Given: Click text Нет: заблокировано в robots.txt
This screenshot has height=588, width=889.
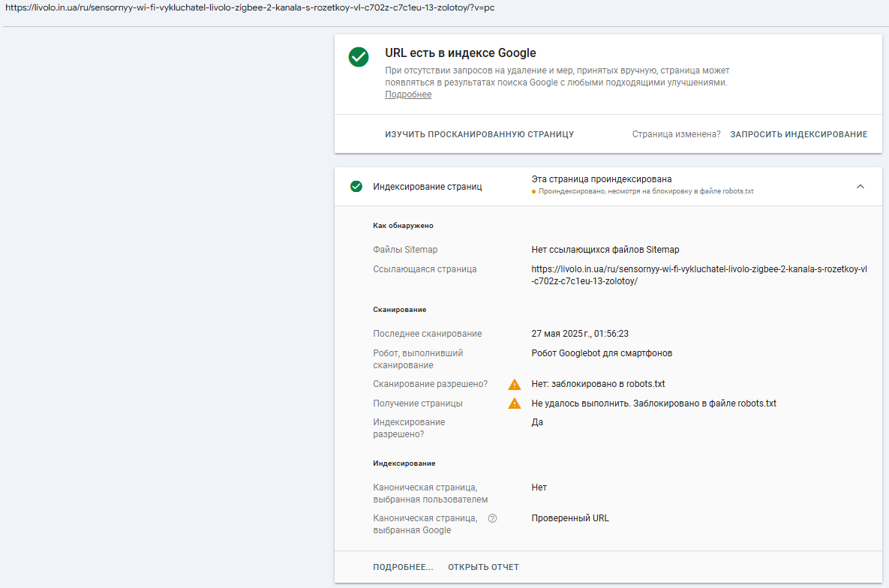Looking at the screenshot, I should pos(598,384).
